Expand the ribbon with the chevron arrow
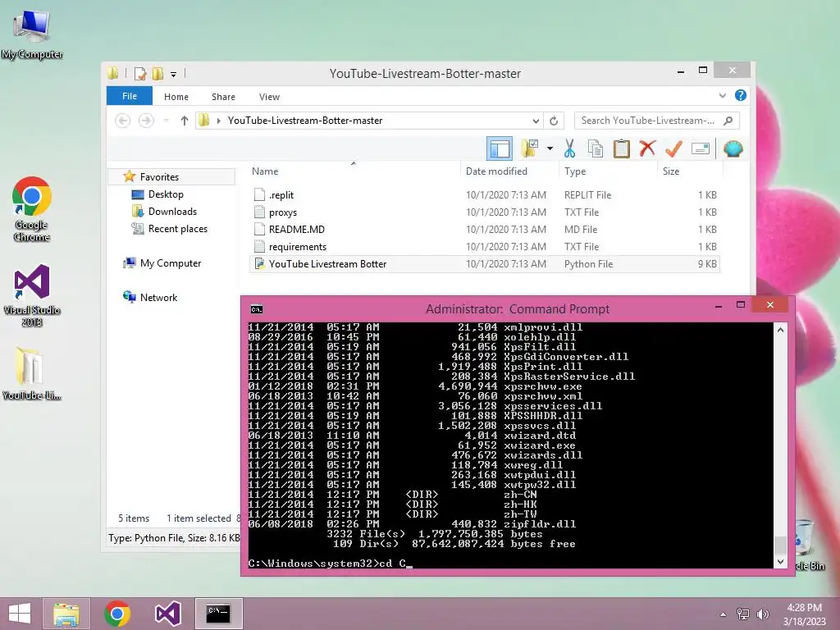The height and width of the screenshot is (630, 840). [x=722, y=95]
